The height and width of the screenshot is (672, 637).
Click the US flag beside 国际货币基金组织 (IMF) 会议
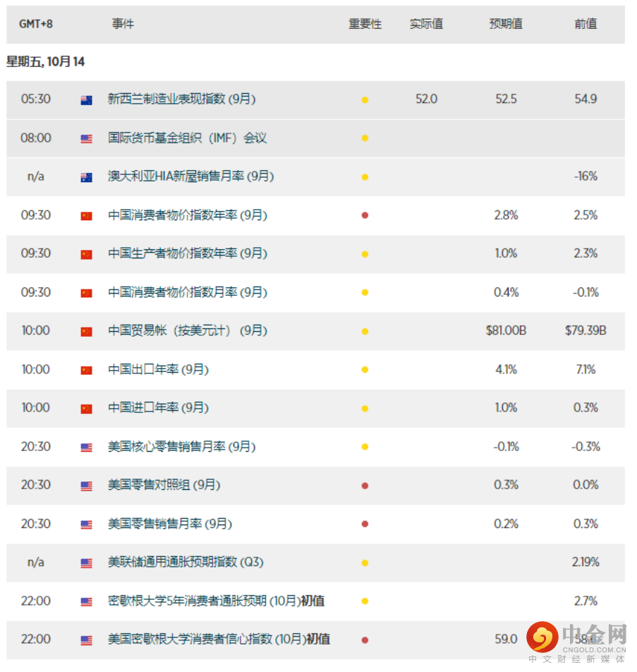tap(86, 139)
